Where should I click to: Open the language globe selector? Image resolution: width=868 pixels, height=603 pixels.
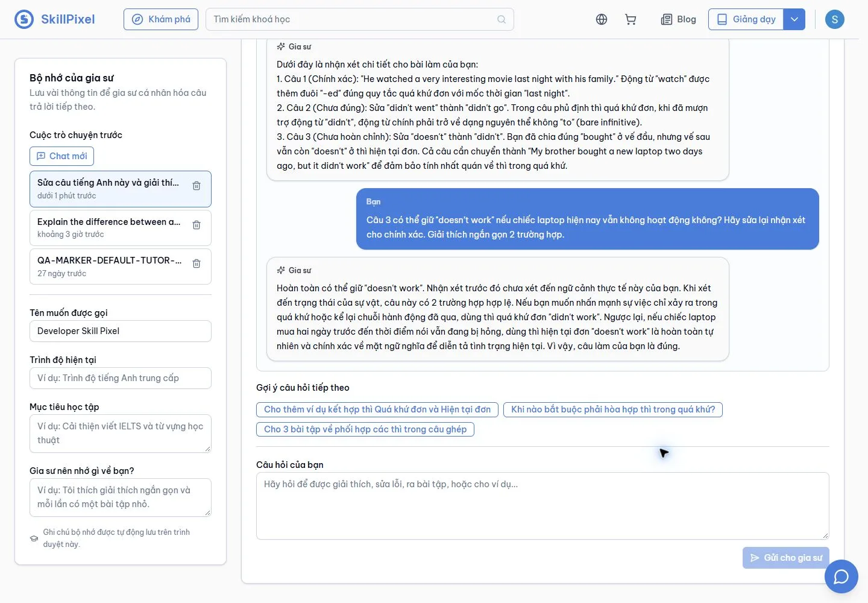pyautogui.click(x=602, y=19)
